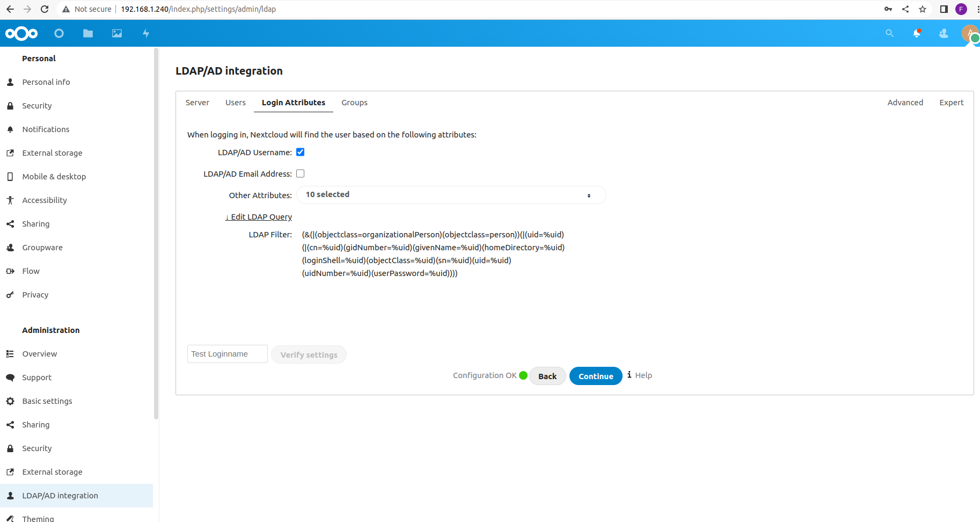Switch to the Users tab
Viewport: 980px width, 522px height.
(x=236, y=103)
